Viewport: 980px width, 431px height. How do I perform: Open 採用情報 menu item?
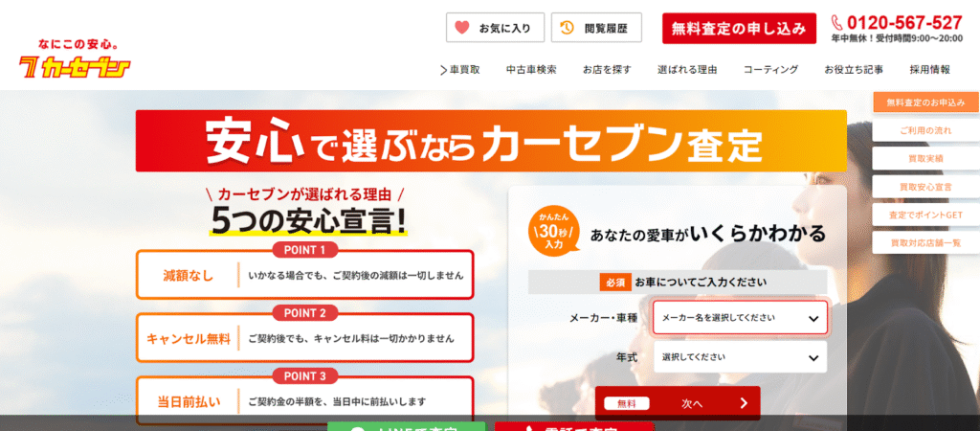point(930,69)
